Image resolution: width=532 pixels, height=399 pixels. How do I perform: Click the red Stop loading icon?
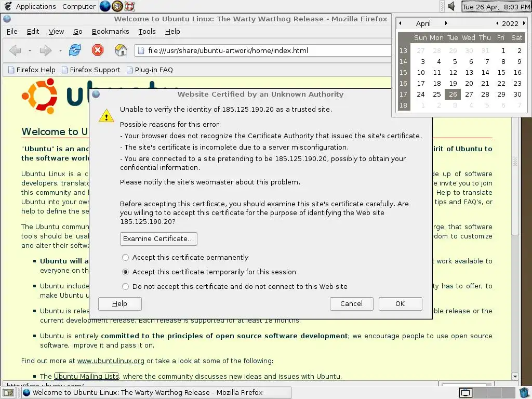click(x=98, y=50)
